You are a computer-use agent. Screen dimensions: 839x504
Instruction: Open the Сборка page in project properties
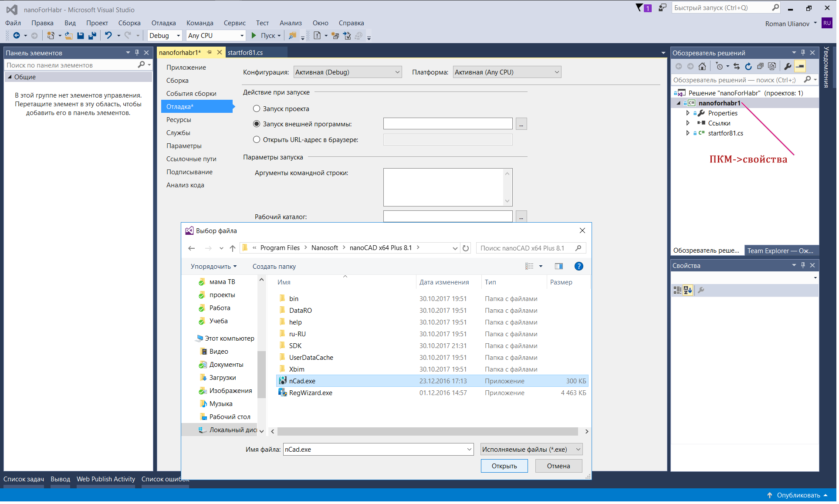[x=177, y=81]
